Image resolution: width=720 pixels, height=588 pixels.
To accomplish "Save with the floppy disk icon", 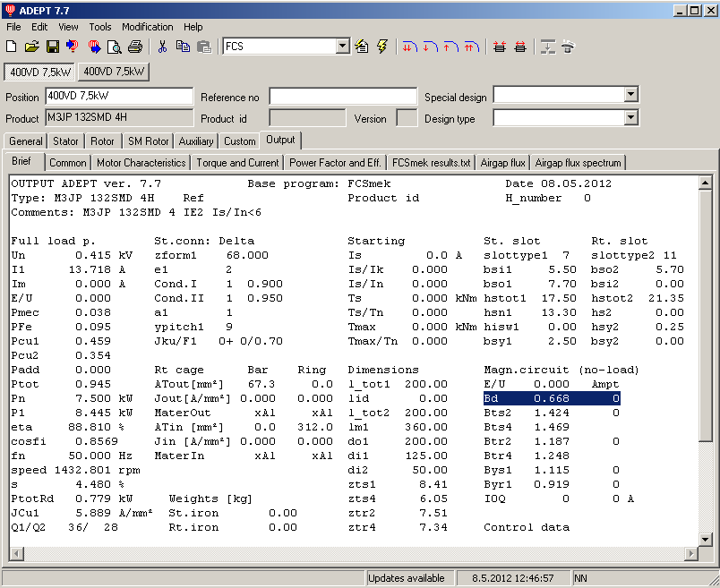I will (52, 47).
